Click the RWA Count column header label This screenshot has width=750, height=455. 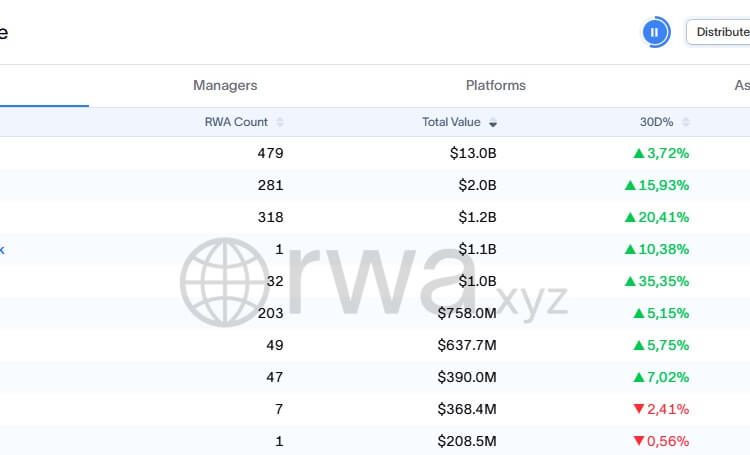236,122
